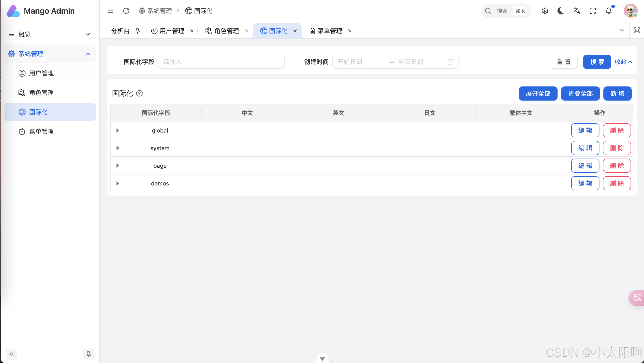Click 编辑 for the global row
The width and height of the screenshot is (644, 363).
(x=585, y=130)
